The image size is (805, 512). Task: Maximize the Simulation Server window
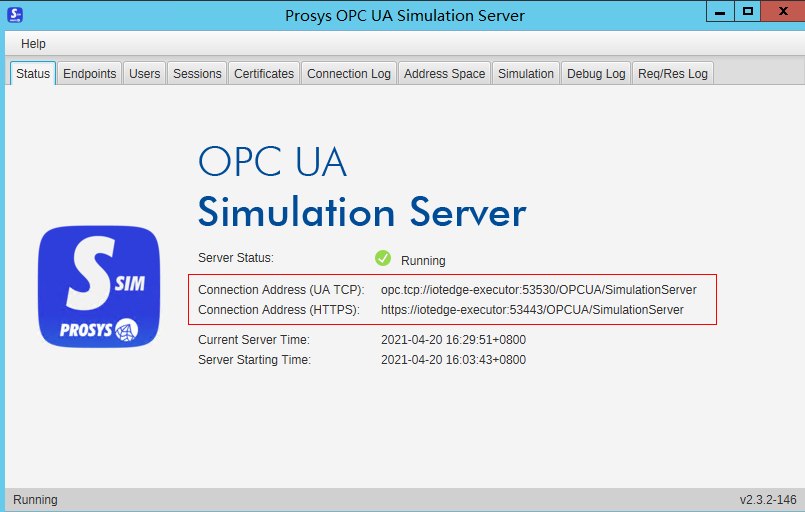[748, 11]
